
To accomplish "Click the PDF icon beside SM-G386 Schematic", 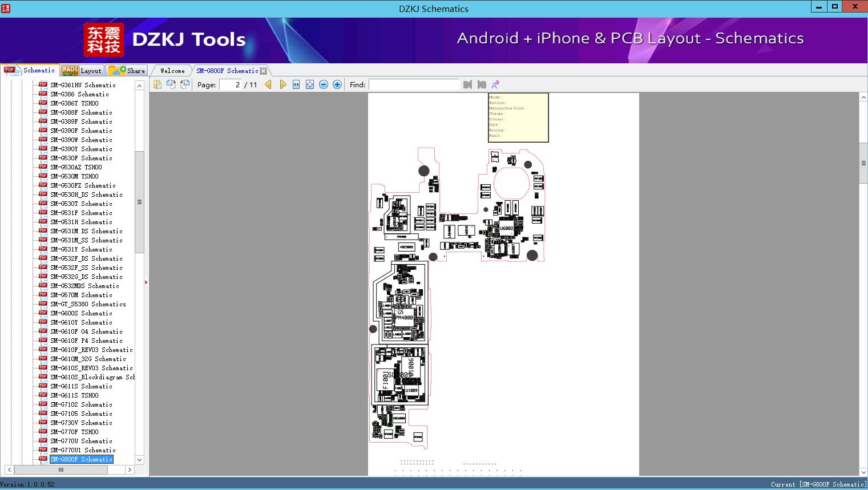I will tap(43, 94).
